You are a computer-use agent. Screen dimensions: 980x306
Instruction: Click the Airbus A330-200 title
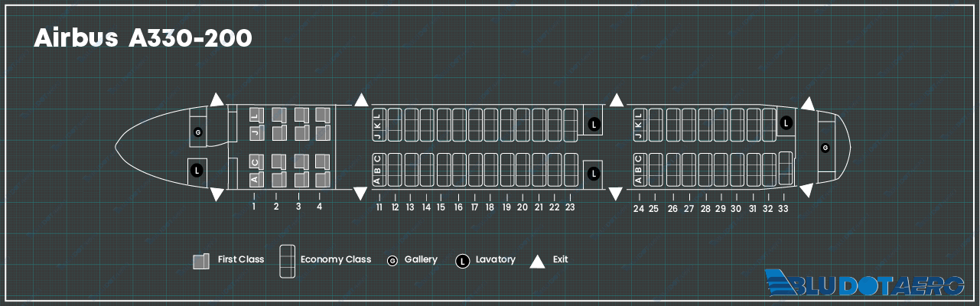pos(142,39)
